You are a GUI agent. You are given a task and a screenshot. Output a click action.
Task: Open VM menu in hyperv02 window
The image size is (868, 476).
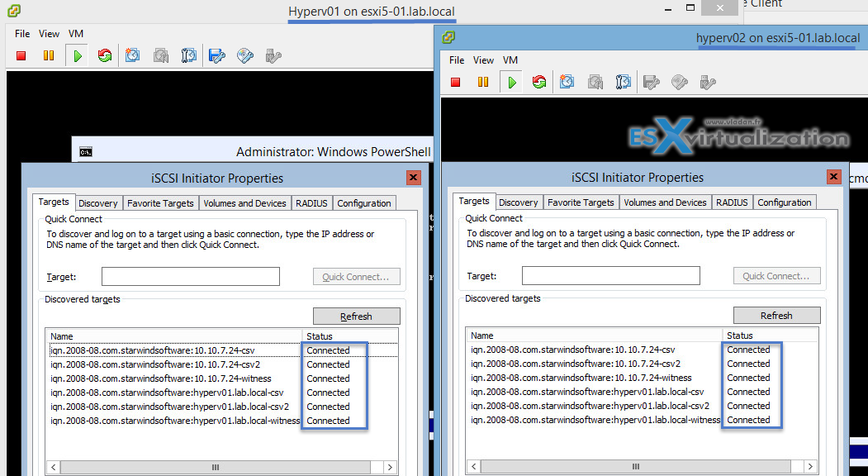tap(510, 59)
